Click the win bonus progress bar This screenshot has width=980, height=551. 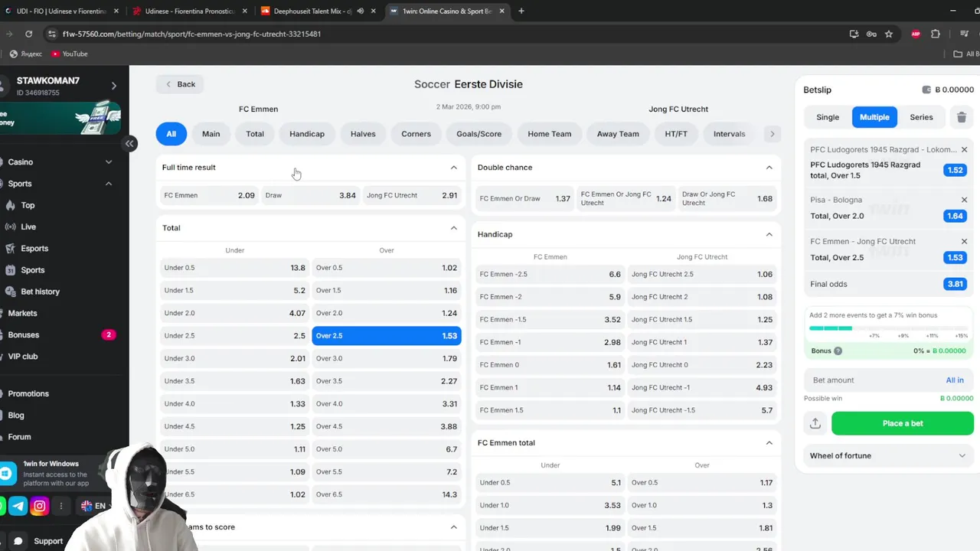(x=888, y=328)
